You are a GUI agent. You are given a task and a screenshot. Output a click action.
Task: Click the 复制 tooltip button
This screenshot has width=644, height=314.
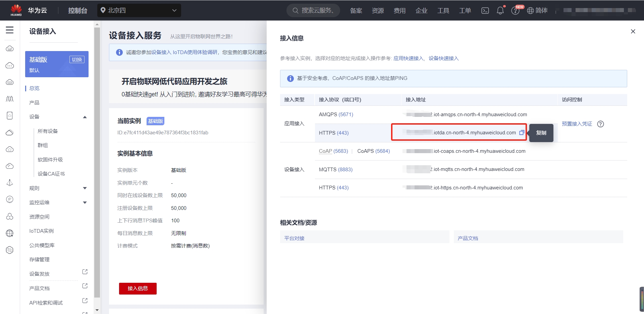(x=541, y=133)
